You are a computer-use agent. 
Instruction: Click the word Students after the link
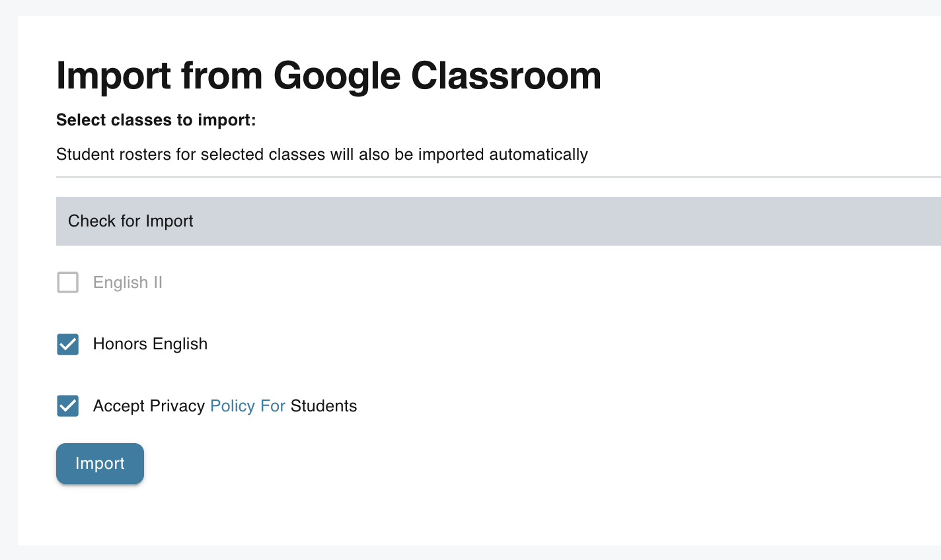pyautogui.click(x=324, y=406)
